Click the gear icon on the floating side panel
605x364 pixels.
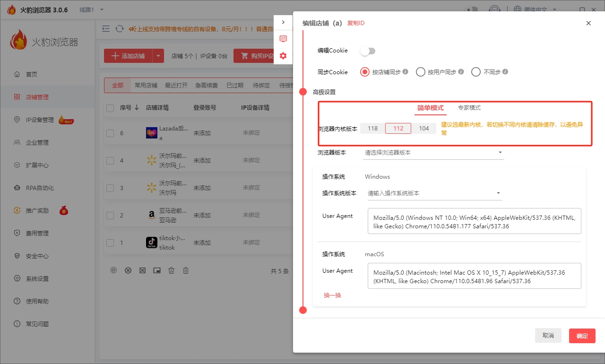click(283, 56)
